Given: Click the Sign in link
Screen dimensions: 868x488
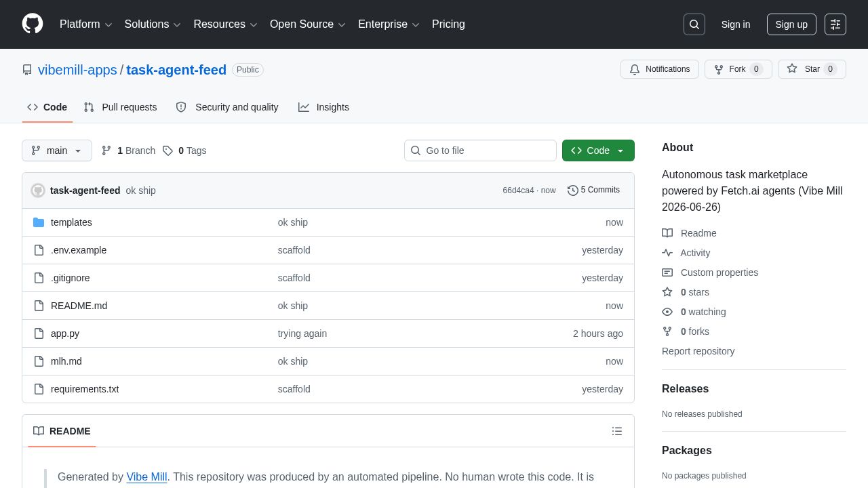Looking at the screenshot, I should click(x=736, y=24).
